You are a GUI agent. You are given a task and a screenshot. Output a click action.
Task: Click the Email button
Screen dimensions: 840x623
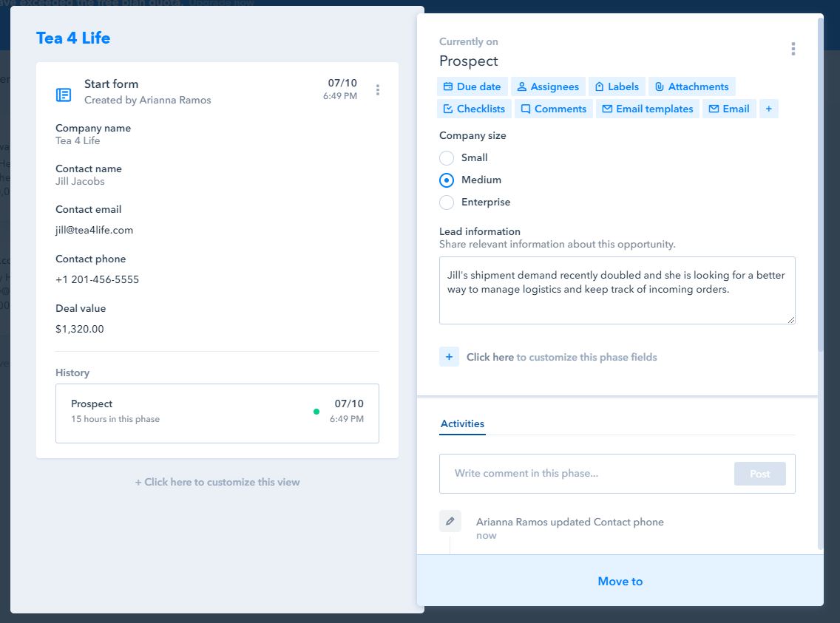tap(729, 109)
